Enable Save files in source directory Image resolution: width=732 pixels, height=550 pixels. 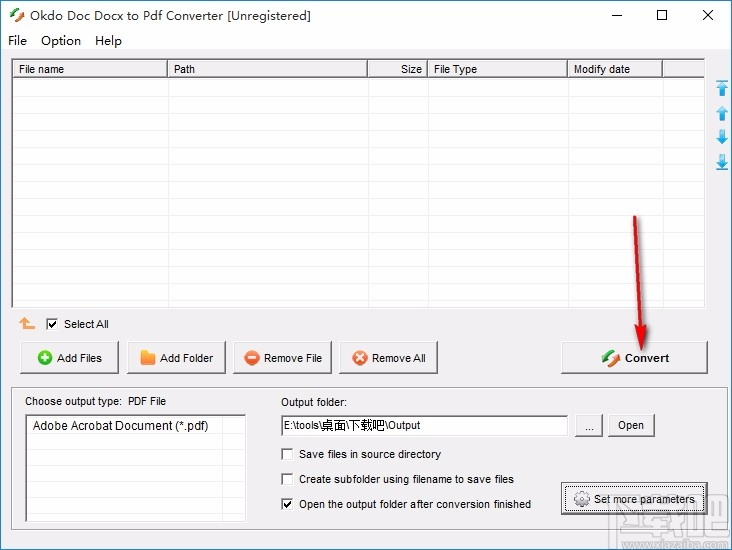click(287, 454)
